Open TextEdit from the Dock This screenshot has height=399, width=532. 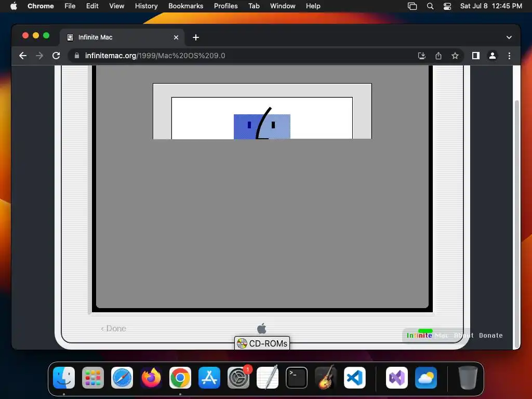(268, 378)
